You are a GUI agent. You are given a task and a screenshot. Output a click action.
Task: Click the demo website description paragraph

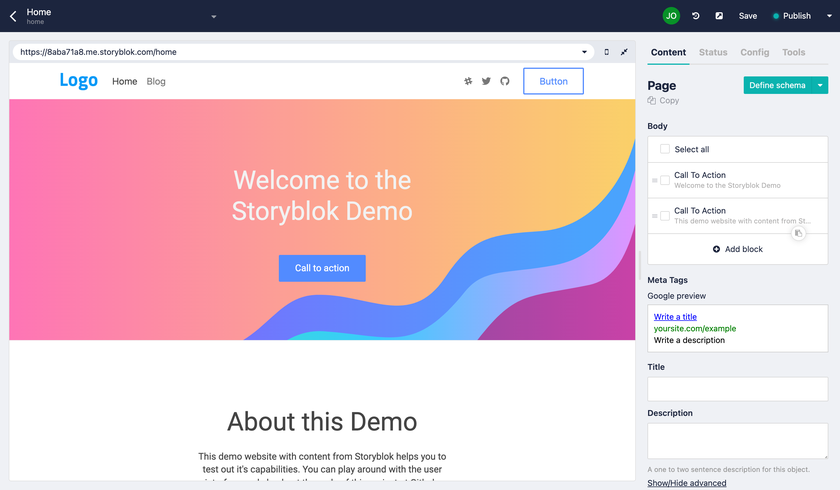pyautogui.click(x=322, y=467)
